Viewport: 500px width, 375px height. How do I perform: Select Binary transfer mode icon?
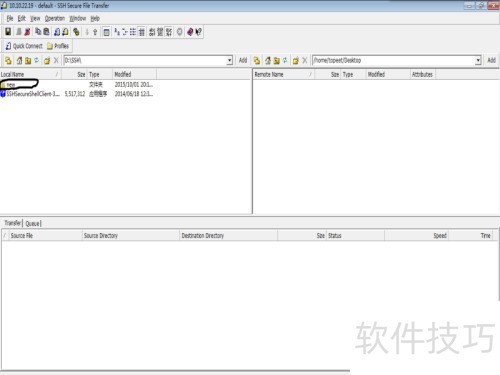click(160, 32)
